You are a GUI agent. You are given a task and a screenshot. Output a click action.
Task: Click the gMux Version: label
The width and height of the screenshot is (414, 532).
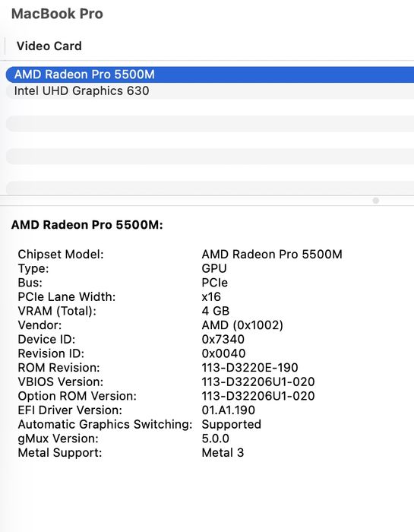(x=58, y=439)
